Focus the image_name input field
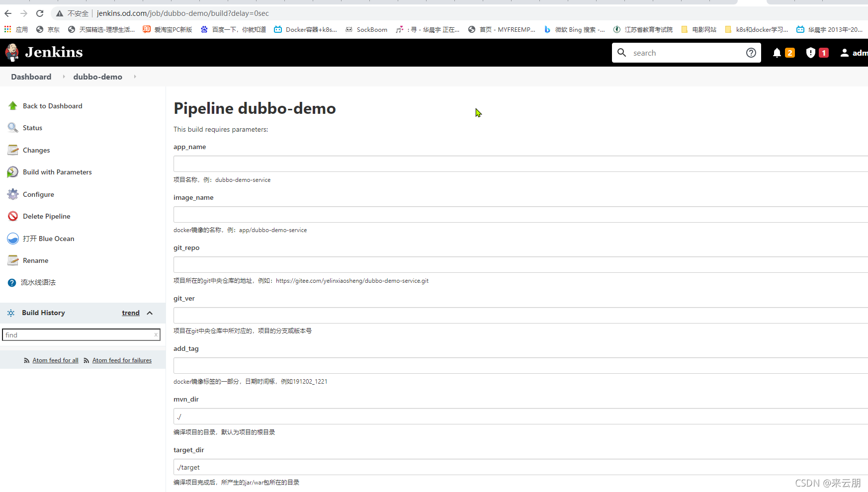The image size is (868, 492). (521, 215)
